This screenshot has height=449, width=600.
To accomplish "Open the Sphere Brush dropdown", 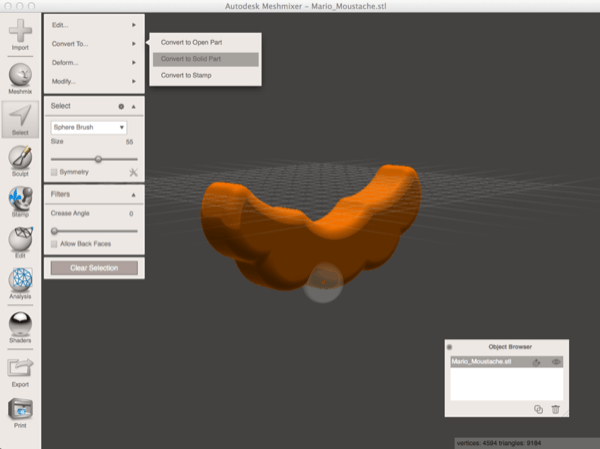I will [89, 127].
